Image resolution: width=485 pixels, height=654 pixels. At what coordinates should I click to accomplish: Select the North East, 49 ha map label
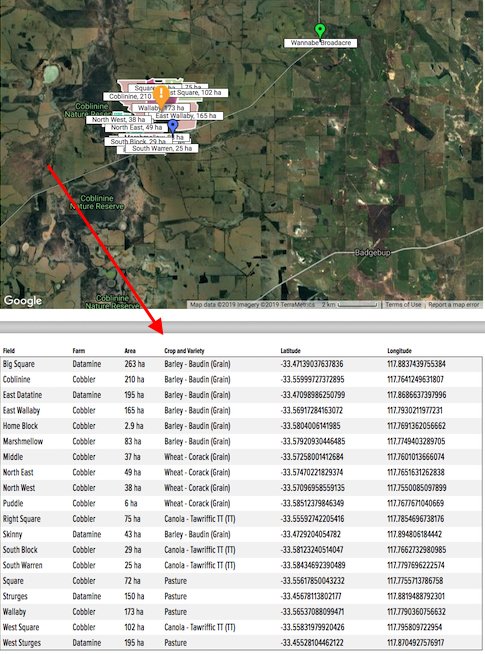click(136, 127)
